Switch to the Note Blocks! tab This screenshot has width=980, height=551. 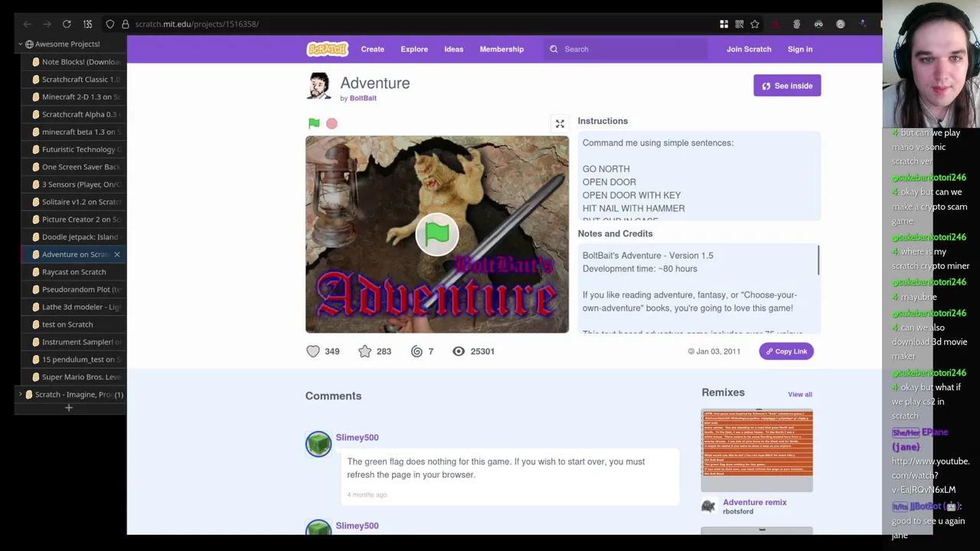[x=74, y=62]
